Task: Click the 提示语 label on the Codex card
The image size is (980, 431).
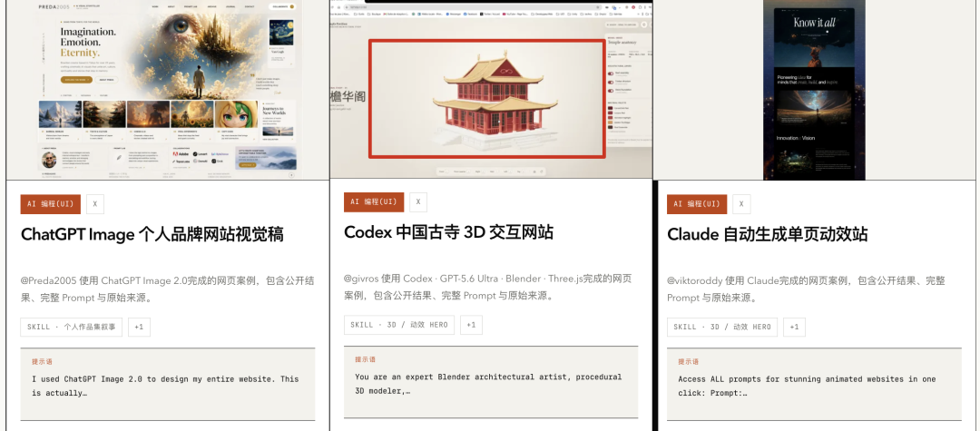Action: (x=366, y=360)
